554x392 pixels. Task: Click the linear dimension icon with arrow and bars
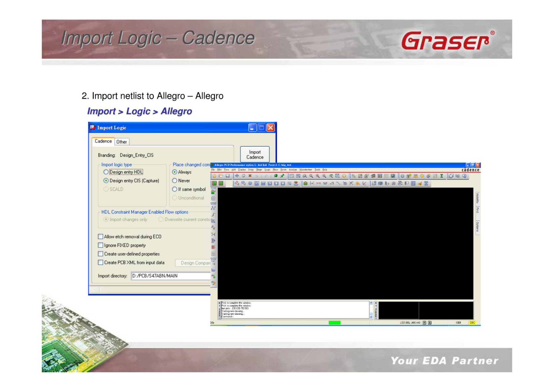[x=312, y=183]
